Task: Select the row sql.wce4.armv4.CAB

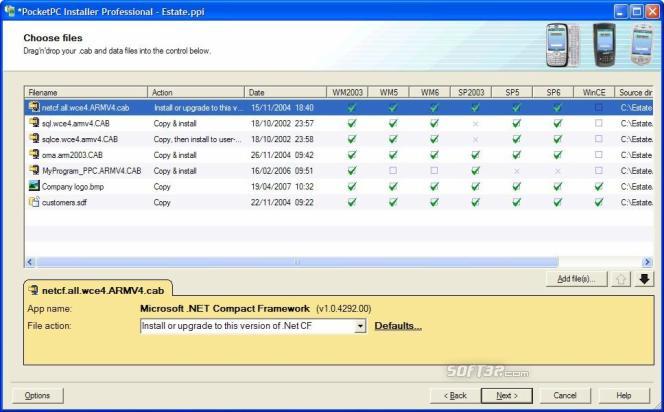Action: click(339, 123)
